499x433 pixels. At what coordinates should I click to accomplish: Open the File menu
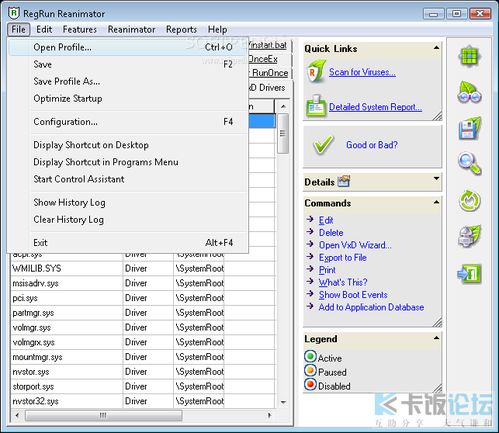[18, 29]
